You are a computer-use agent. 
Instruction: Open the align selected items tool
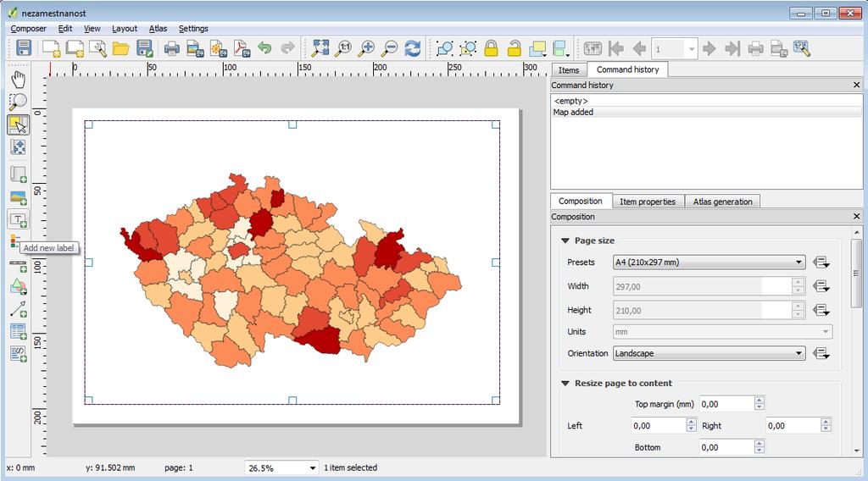pos(561,48)
